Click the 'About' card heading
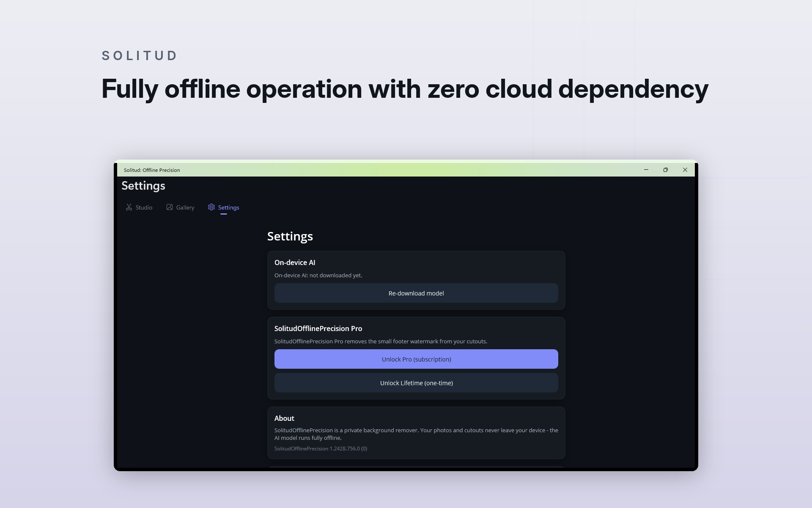812x508 pixels. click(x=284, y=418)
